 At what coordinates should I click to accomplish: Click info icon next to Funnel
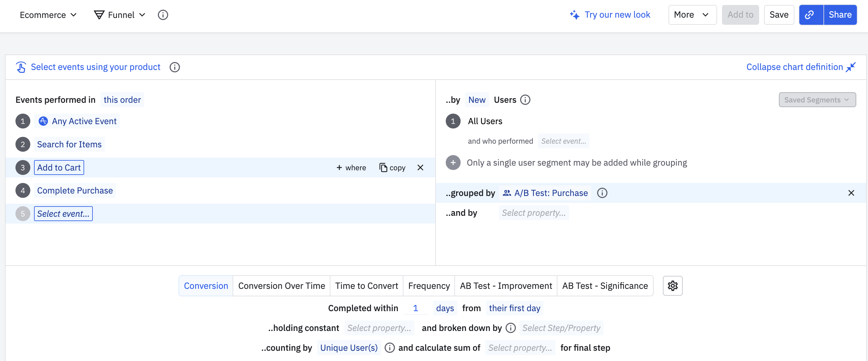163,15
